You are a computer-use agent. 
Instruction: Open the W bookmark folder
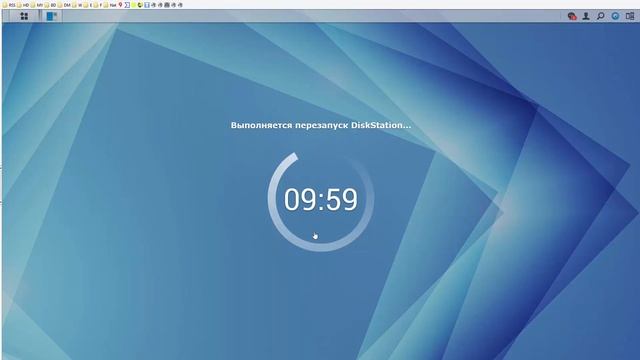[77, 5]
